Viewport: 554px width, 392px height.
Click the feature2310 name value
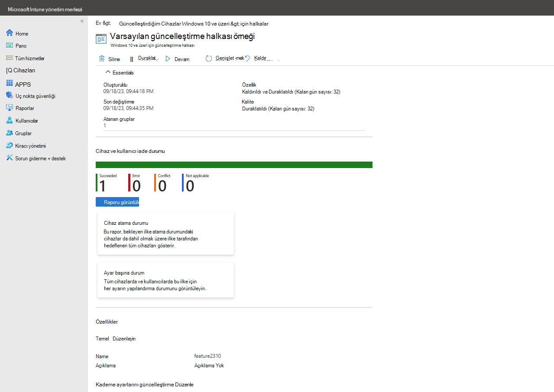(x=207, y=356)
